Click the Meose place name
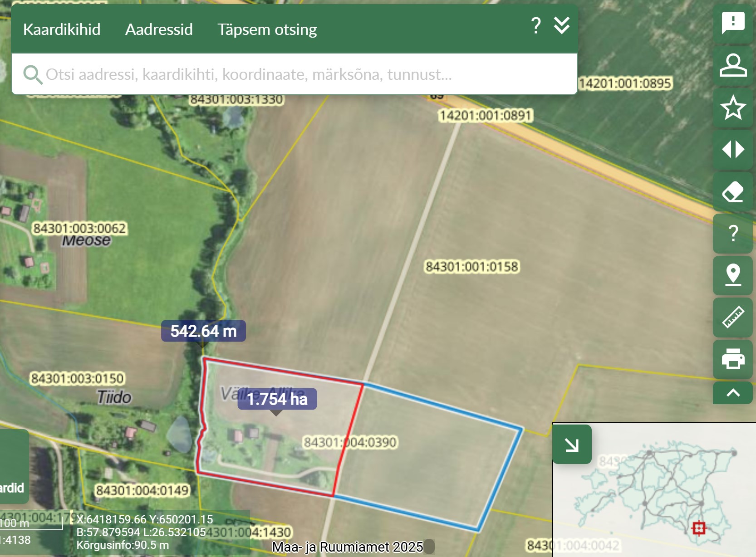The height and width of the screenshot is (557, 756). pyautogui.click(x=86, y=240)
